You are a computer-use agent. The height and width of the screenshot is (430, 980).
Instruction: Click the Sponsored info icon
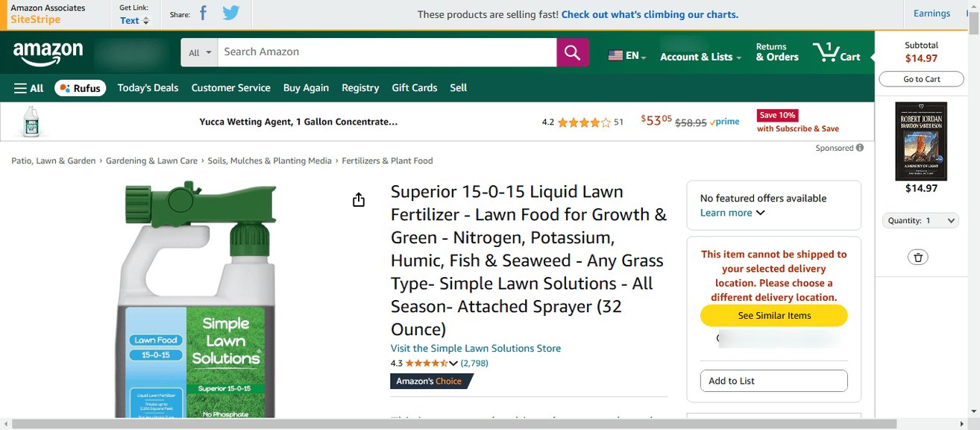[860, 148]
